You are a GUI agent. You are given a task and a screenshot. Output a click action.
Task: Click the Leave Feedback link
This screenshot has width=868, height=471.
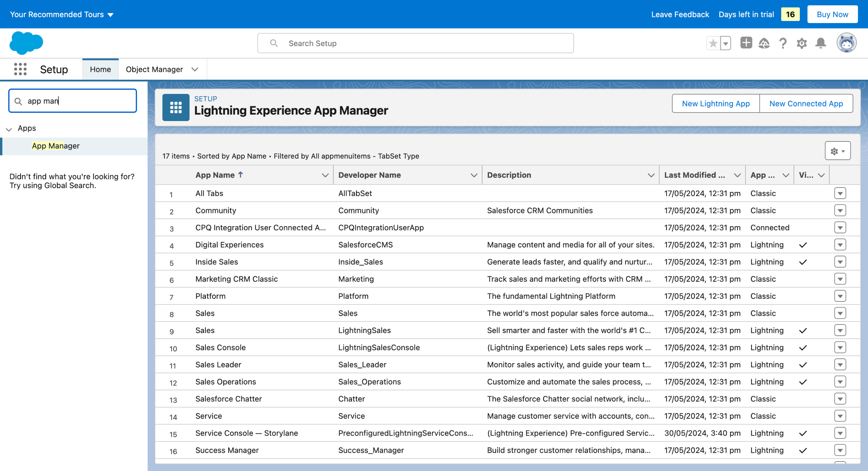coord(680,14)
